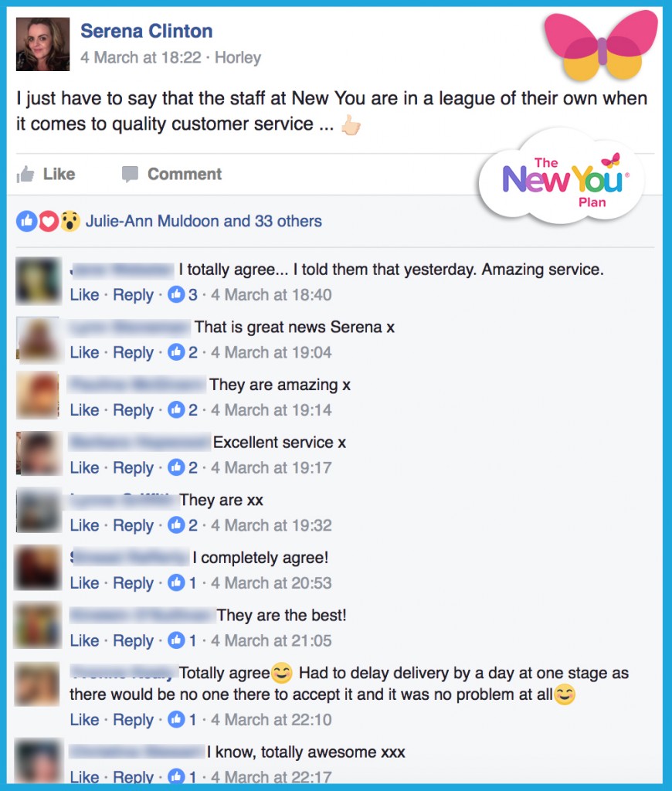
Task: Open Serena Clinton's profile name link
Action: [146, 31]
